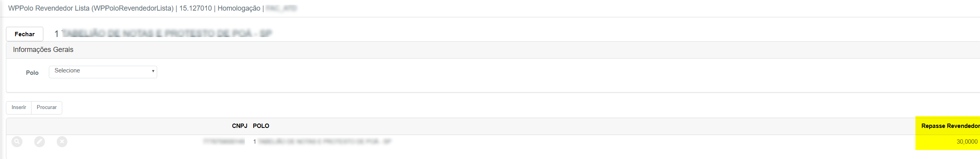Click the Repasse Revendedor column header
Screen dimensions: 980x159
tap(950, 126)
